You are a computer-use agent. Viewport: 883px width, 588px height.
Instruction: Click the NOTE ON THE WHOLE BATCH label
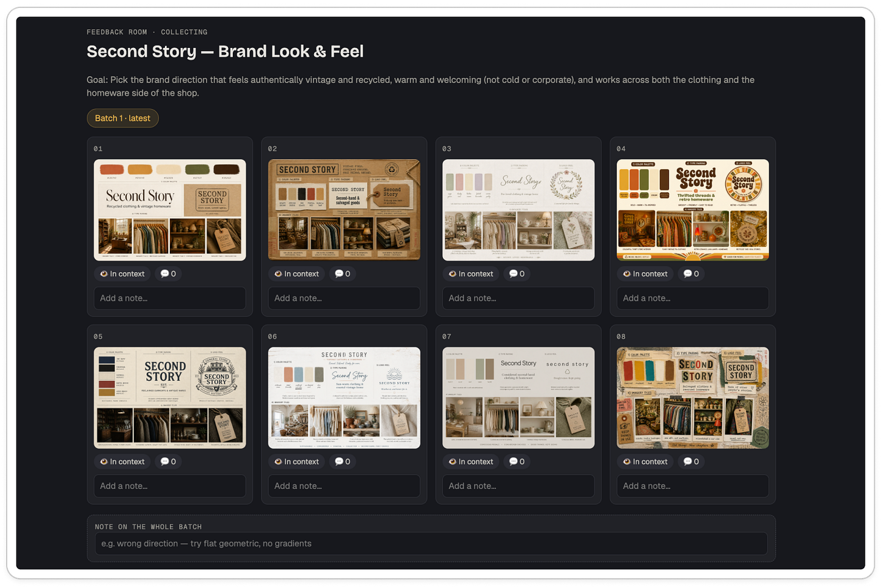(148, 527)
